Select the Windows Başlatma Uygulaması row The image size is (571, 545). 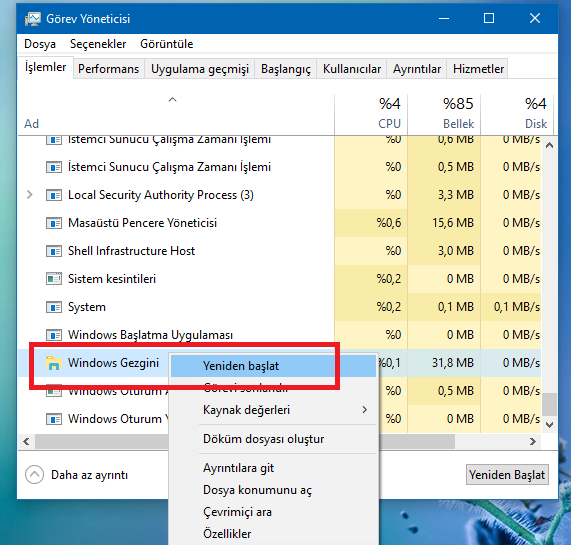(x=280, y=335)
